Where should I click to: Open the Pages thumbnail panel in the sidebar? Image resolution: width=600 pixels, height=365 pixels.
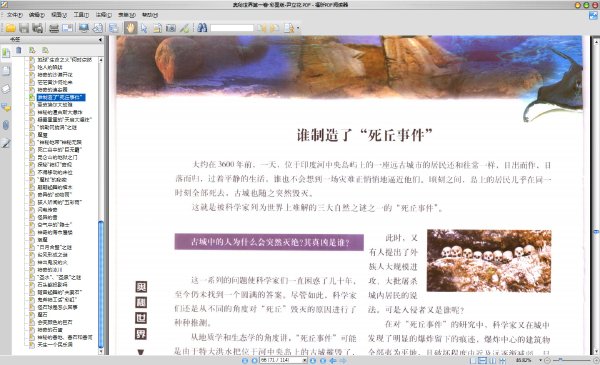[x=6, y=71]
